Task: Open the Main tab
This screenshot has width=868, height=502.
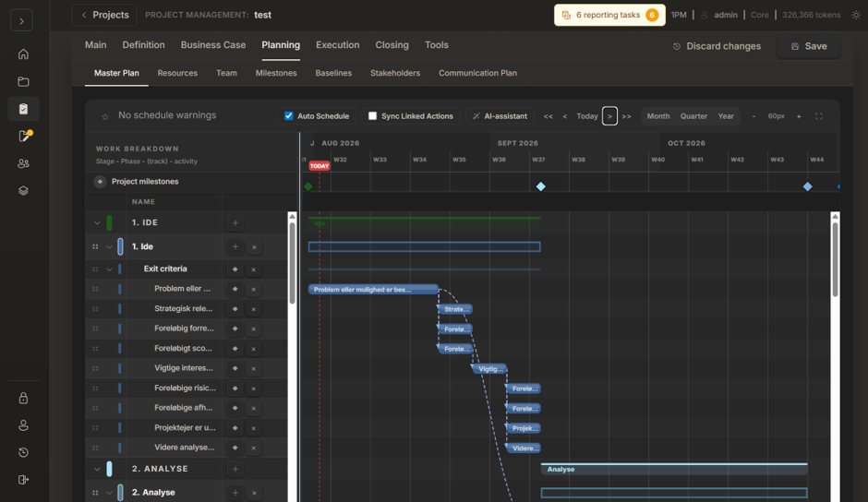Action: click(95, 45)
